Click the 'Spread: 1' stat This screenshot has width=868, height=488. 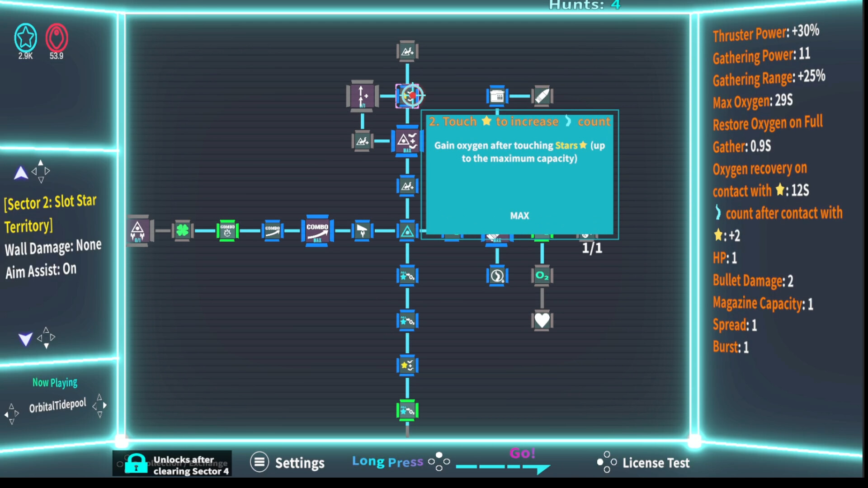735,325
